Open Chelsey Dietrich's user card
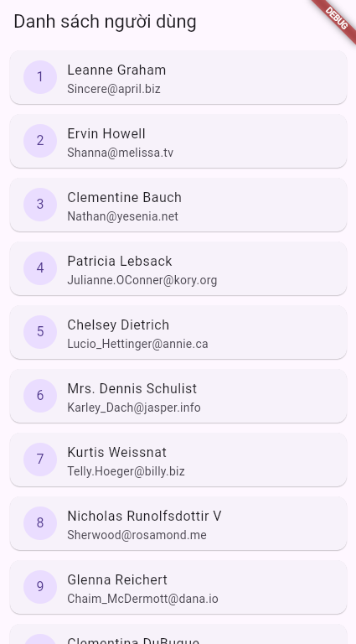 [x=178, y=332]
